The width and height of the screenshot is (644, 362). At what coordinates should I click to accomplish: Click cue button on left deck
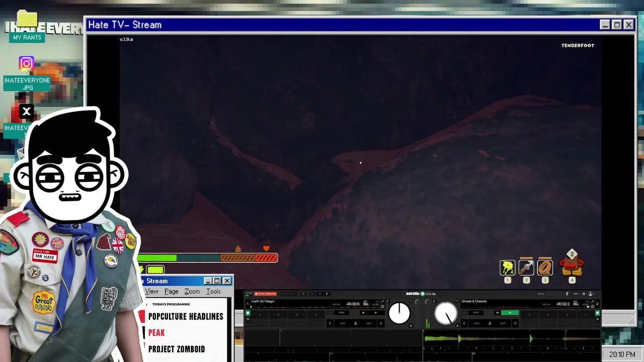coord(363,313)
